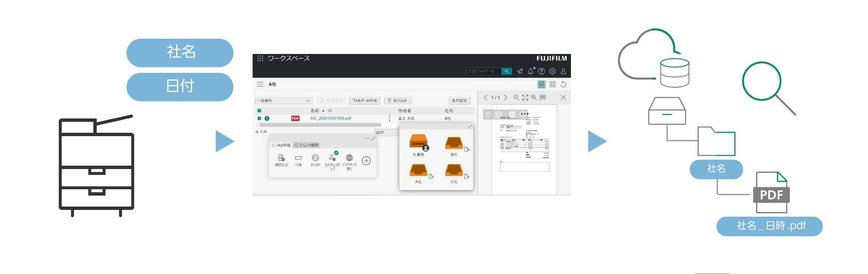Zoom in on the document preview
The image size is (868, 274).
click(x=534, y=97)
